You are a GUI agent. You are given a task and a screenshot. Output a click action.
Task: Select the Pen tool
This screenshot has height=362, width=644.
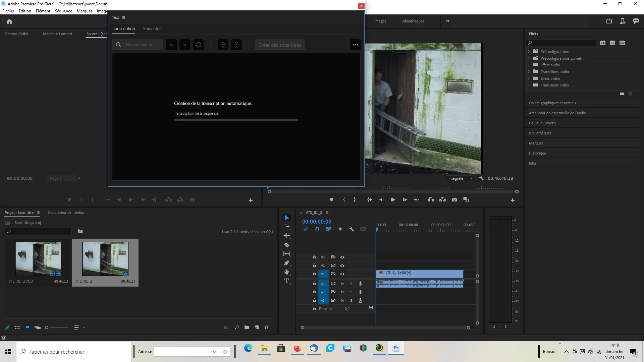pyautogui.click(x=287, y=263)
